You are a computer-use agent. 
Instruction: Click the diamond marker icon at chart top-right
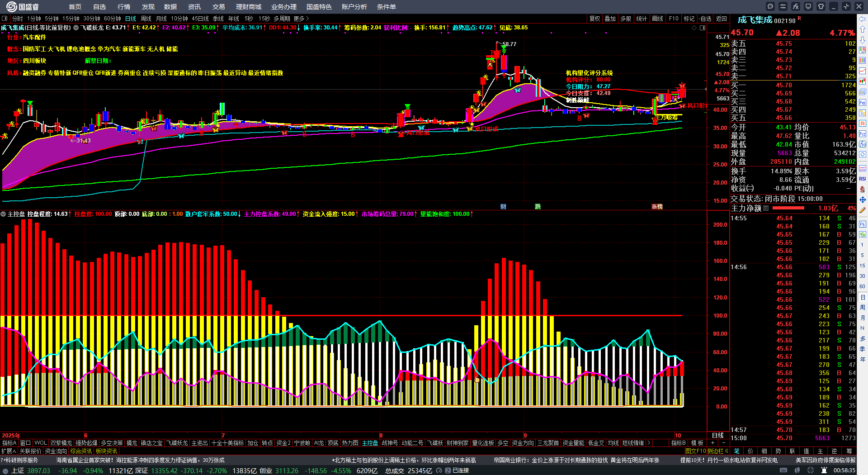[694, 28]
